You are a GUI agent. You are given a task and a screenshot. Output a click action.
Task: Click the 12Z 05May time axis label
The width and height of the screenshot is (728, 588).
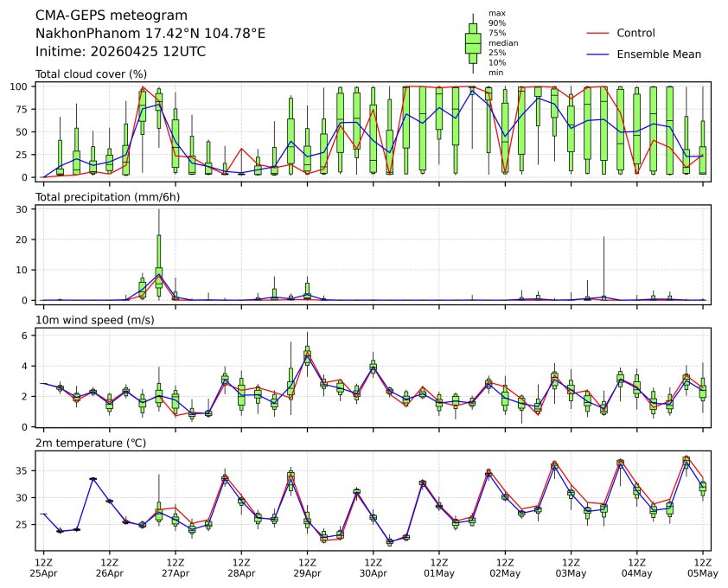coord(702,566)
